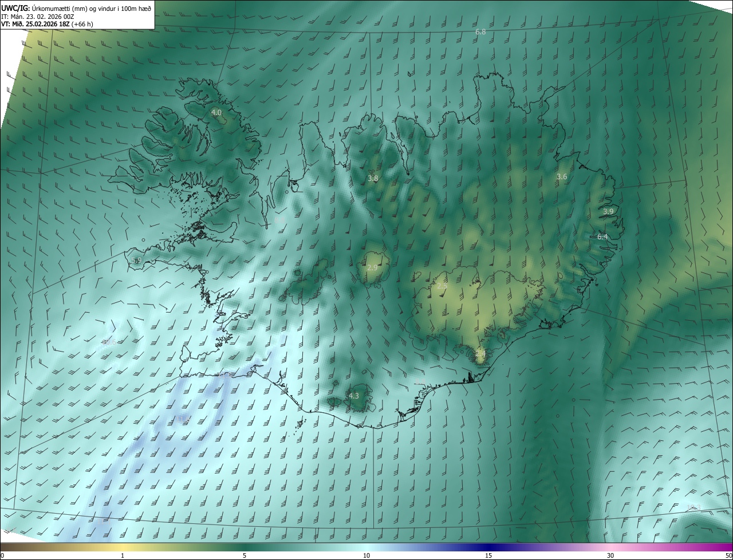Click the 2.4 value label near the south-east coast
This screenshot has width=733, height=560.
pyautogui.click(x=480, y=355)
